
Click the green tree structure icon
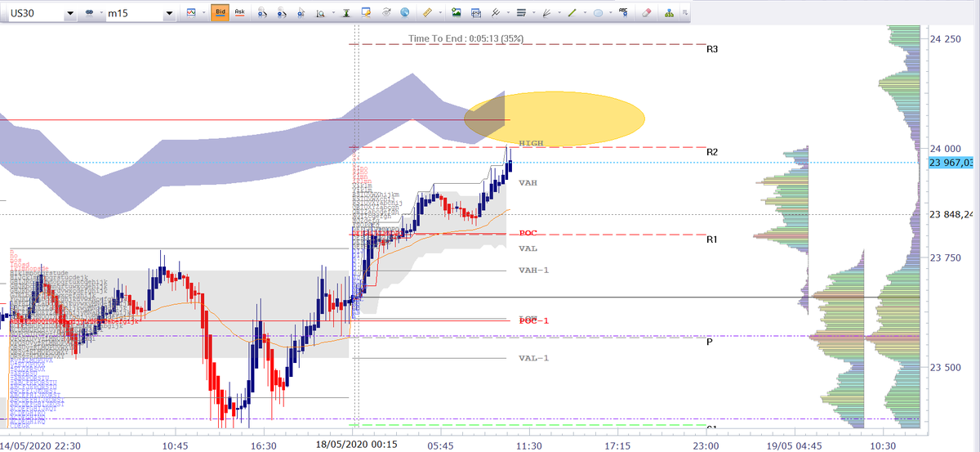pyautogui.click(x=670, y=12)
